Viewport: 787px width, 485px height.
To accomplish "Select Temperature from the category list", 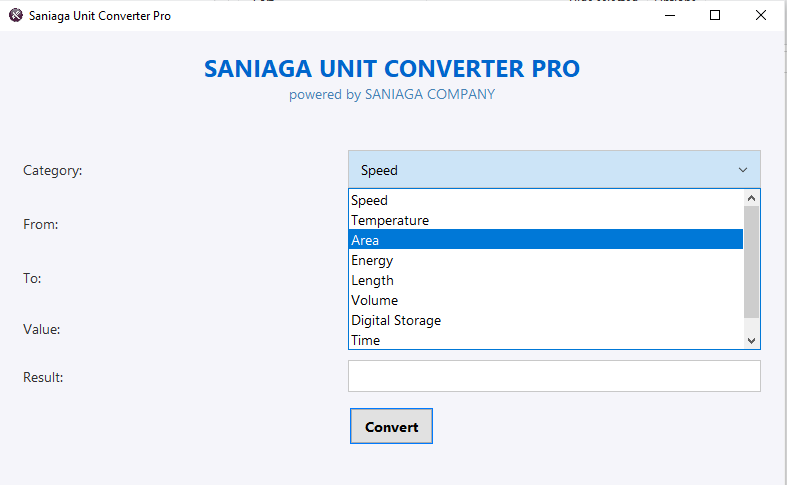I will coord(546,220).
